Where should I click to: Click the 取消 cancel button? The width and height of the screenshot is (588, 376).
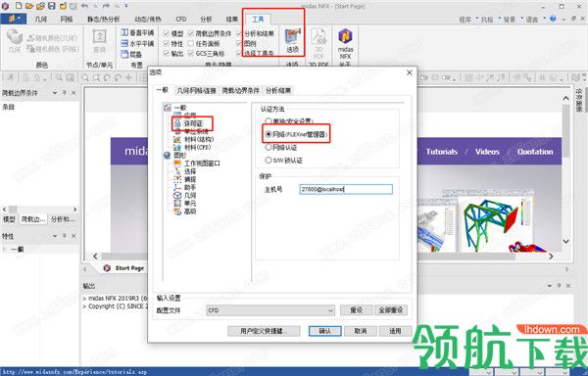[360, 331]
